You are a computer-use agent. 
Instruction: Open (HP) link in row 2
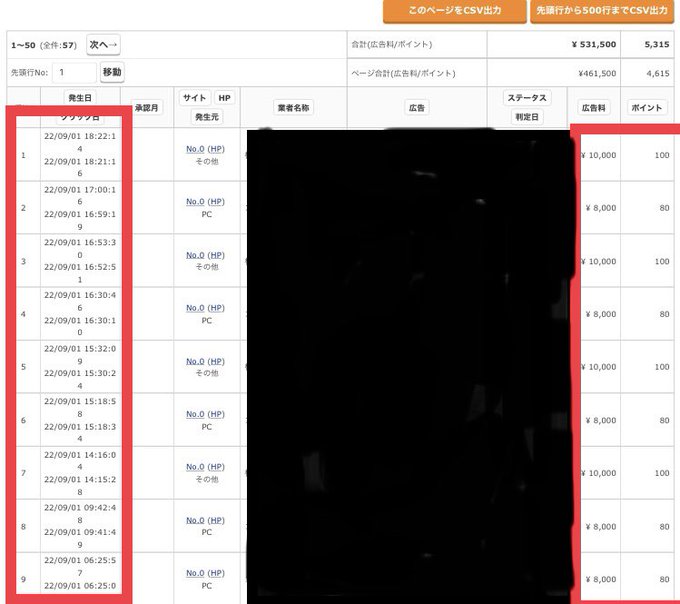click(216, 202)
